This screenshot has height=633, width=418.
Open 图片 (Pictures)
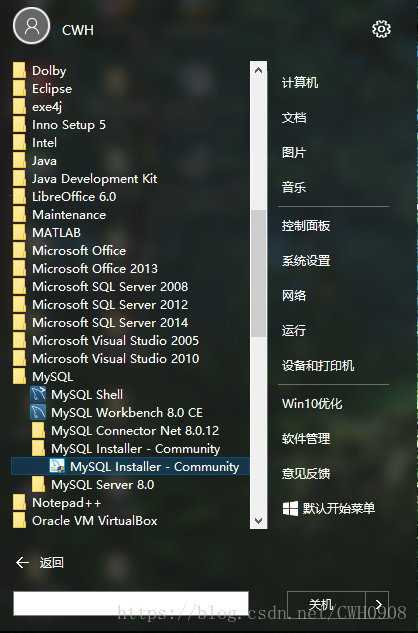pyautogui.click(x=294, y=153)
